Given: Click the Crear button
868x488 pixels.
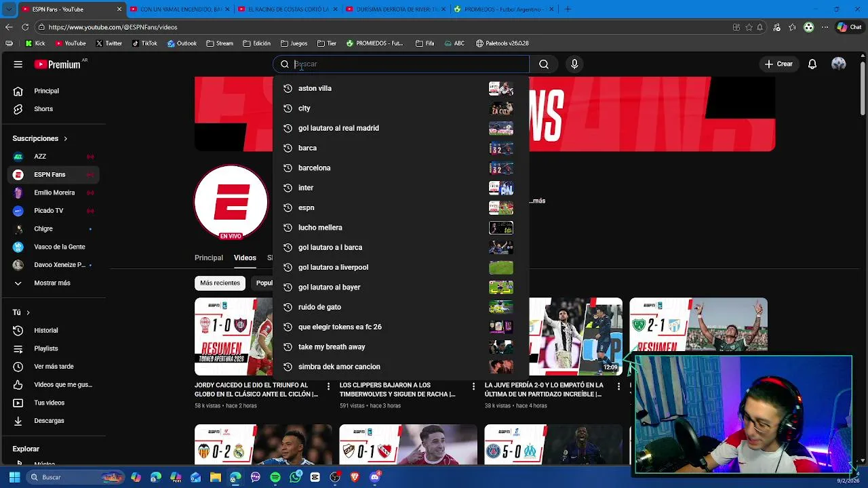Looking at the screenshot, I should point(778,64).
